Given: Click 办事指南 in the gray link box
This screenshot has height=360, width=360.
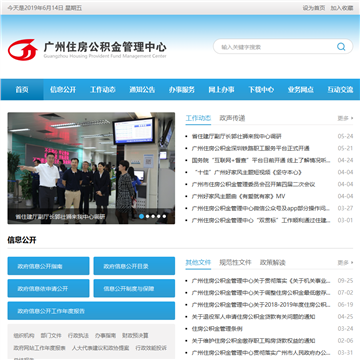Looking at the screenshot, I should [x=105, y=335].
